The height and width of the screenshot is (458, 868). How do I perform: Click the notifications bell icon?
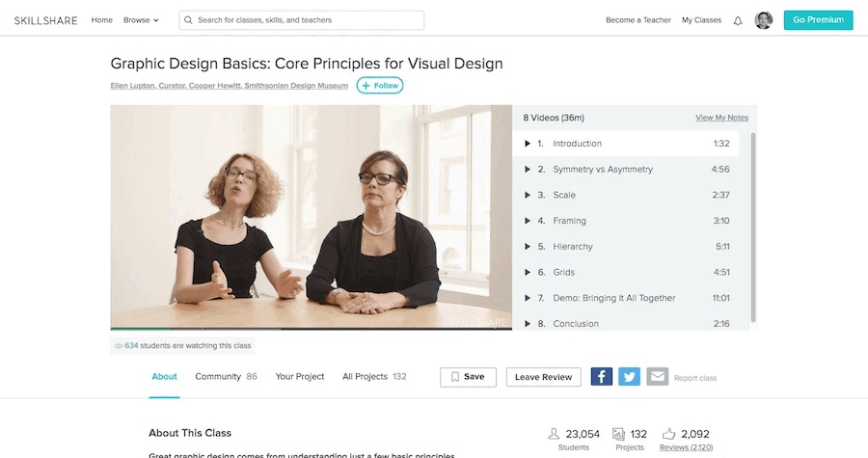(x=738, y=20)
